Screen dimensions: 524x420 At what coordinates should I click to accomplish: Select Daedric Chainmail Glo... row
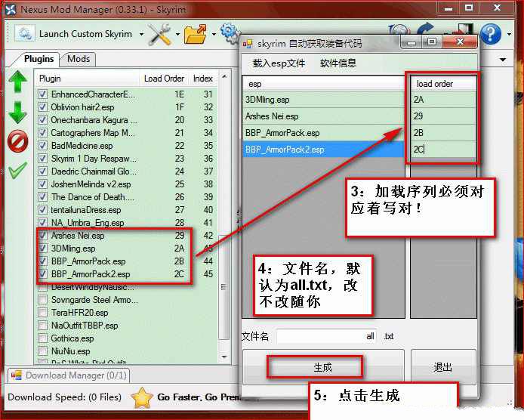tap(126, 171)
